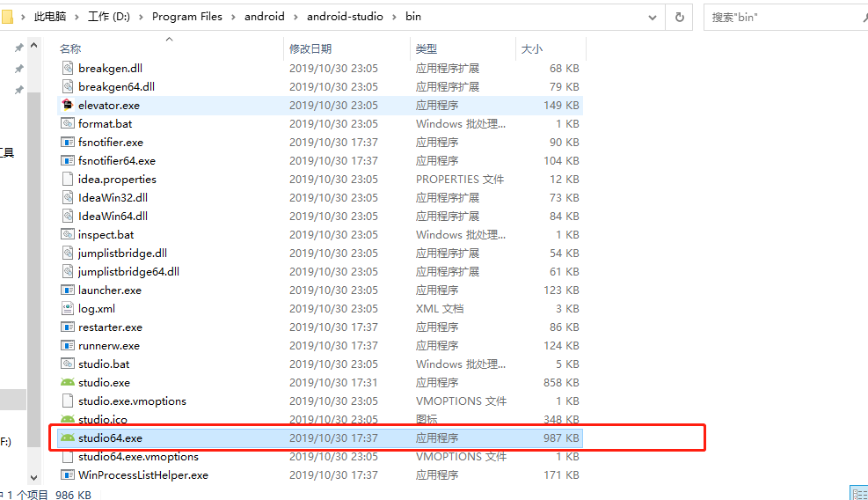The width and height of the screenshot is (868, 500).
Task: Click the restarter.exe icon
Action: pyautogui.click(x=68, y=327)
